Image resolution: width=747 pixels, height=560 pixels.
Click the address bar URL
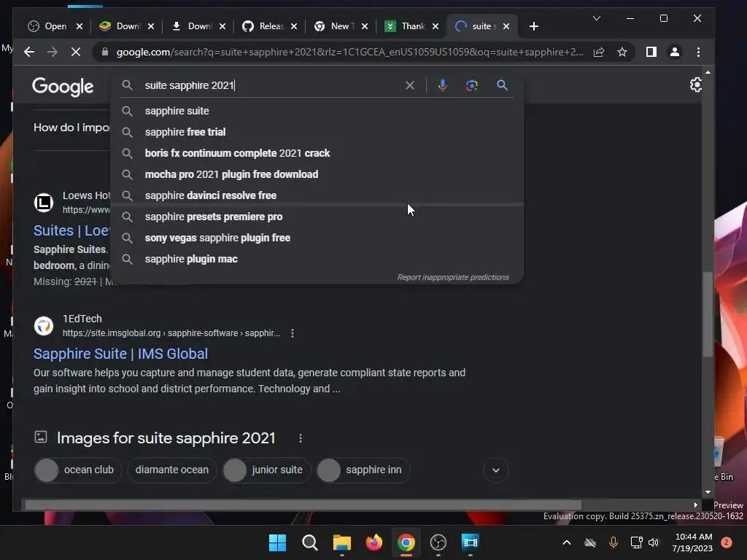point(349,52)
